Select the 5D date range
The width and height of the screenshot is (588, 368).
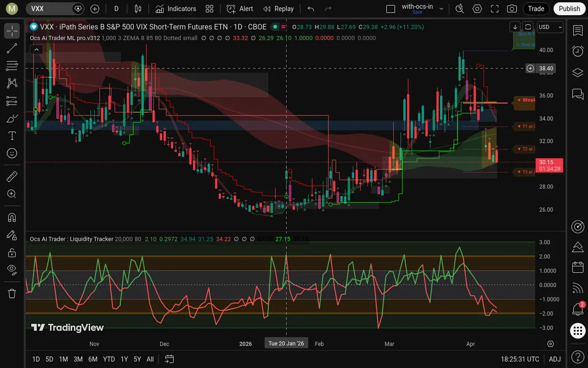coord(49,359)
